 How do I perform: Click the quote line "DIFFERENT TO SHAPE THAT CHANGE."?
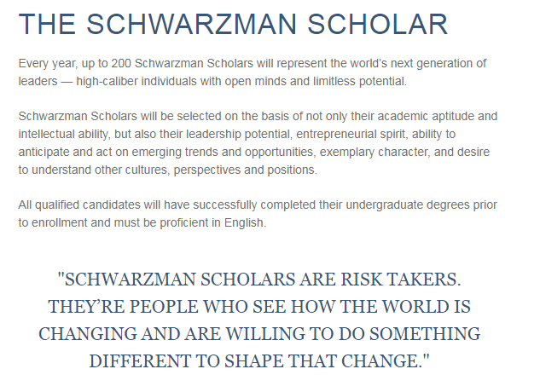pos(259,360)
